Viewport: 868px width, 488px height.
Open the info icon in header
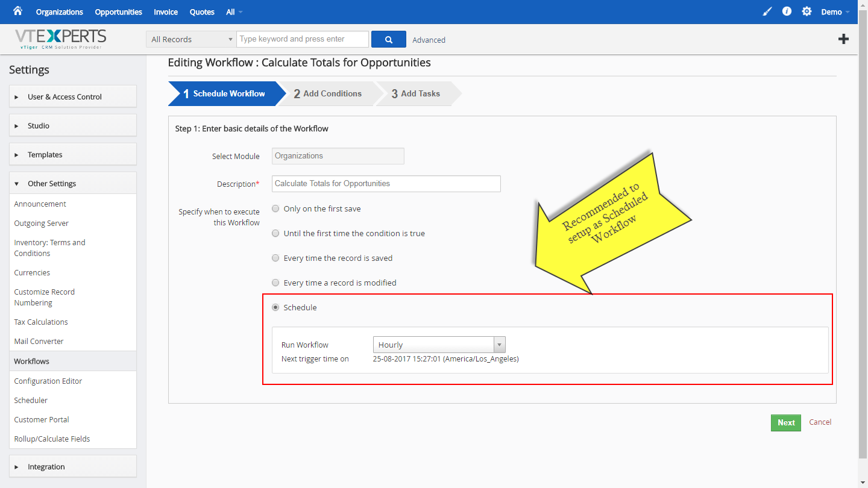tap(787, 11)
